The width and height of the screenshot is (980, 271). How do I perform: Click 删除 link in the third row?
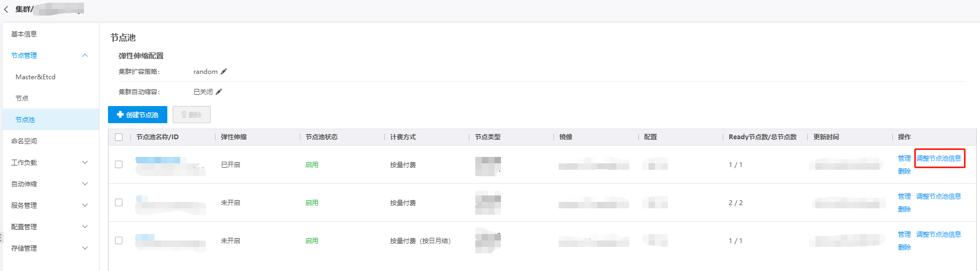tap(904, 247)
